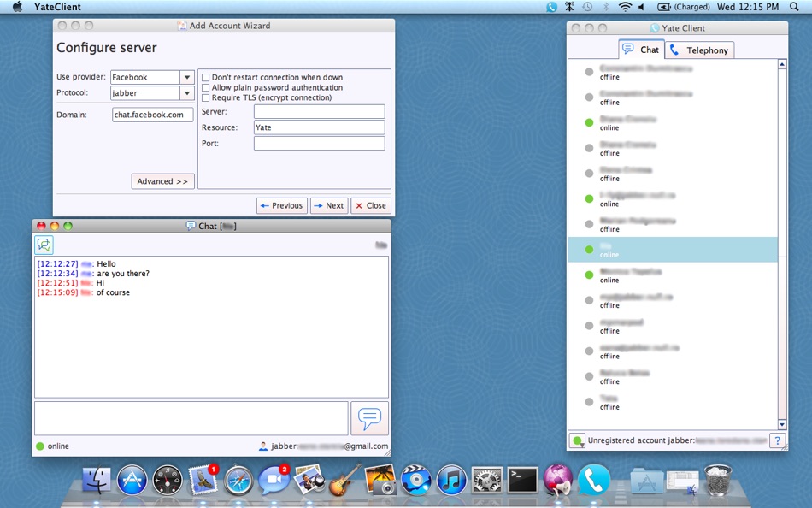
Task: Check Allow plain password authentication
Action: [206, 87]
